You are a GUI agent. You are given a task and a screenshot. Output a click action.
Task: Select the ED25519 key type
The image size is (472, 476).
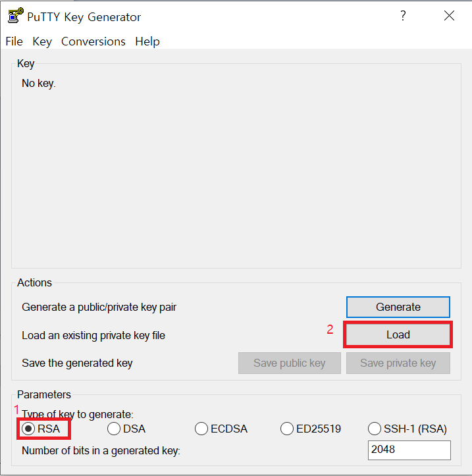coord(311,429)
